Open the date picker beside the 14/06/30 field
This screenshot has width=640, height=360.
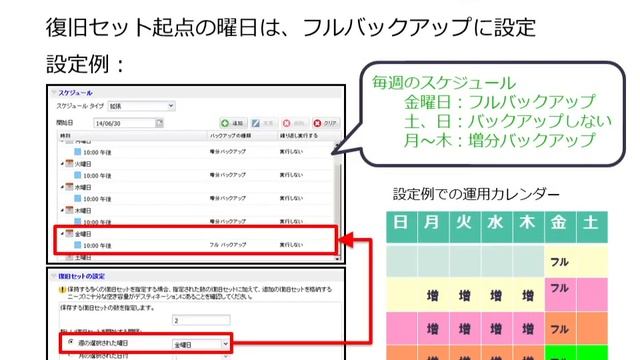point(159,123)
